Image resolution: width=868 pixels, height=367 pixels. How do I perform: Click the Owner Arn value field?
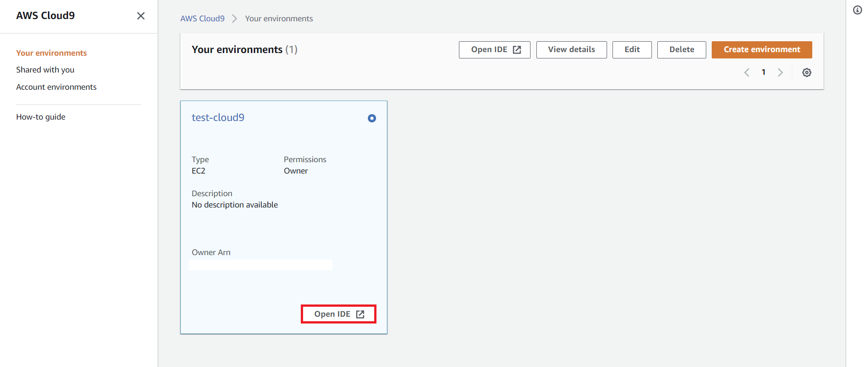pyautogui.click(x=261, y=265)
